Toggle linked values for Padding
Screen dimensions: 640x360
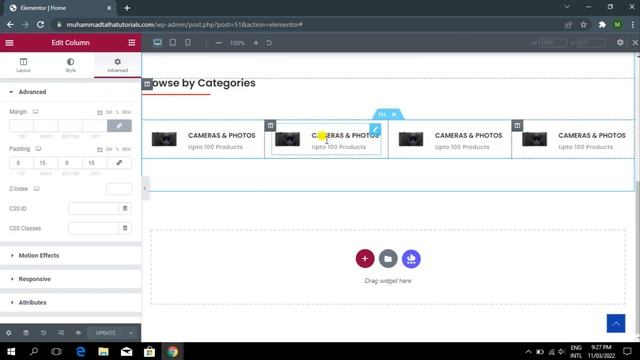(119, 163)
